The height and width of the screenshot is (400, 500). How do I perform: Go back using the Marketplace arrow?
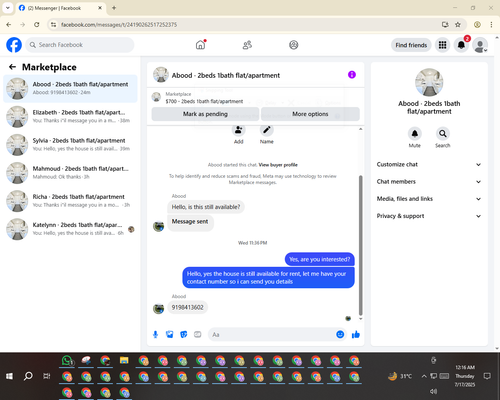click(x=12, y=67)
